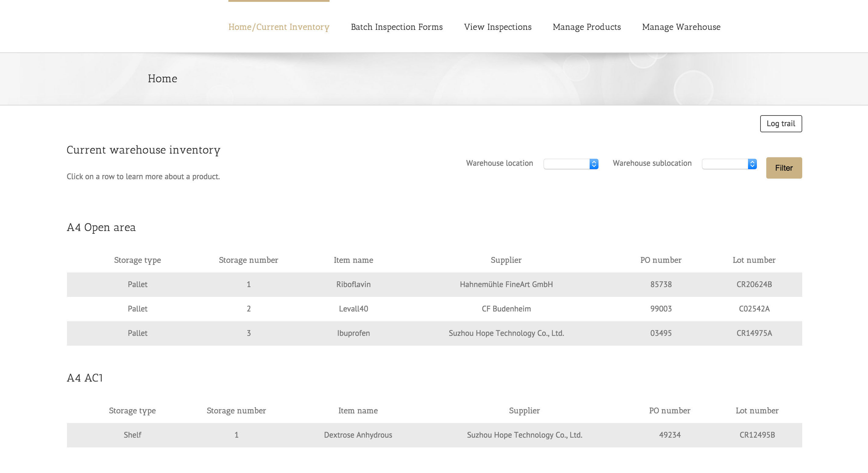Screen dimensions: 868x473
Task: Open the Home/Current Inventory tab
Action: tap(279, 27)
